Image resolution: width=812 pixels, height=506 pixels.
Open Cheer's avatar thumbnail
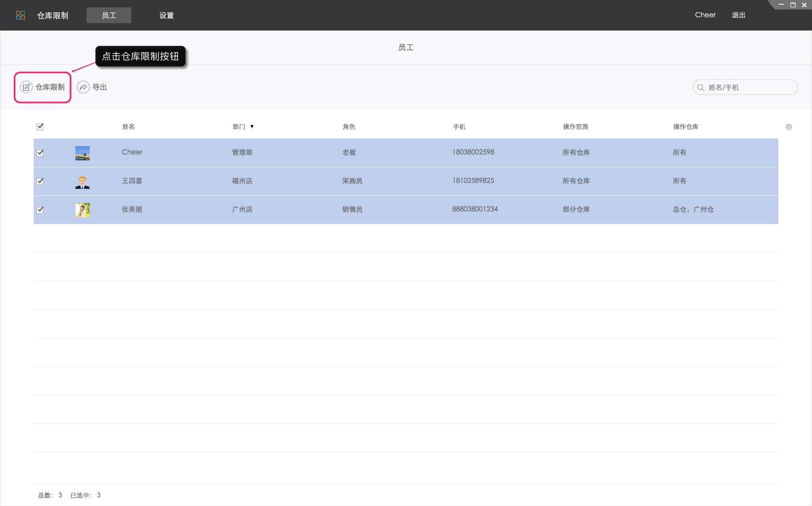coord(82,153)
